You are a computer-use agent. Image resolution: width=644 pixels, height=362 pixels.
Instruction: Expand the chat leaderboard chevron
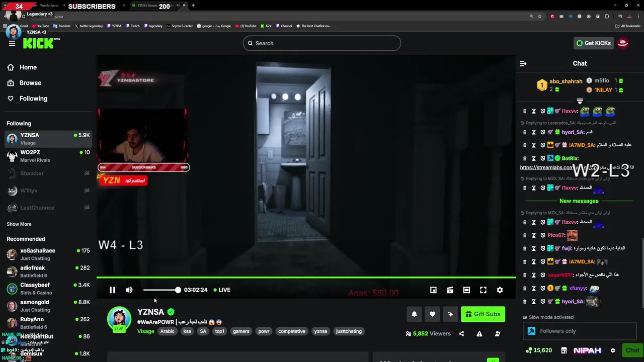[580, 102]
